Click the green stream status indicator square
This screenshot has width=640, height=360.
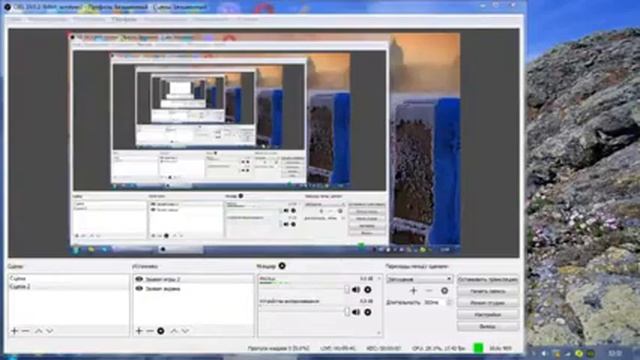click(x=478, y=348)
